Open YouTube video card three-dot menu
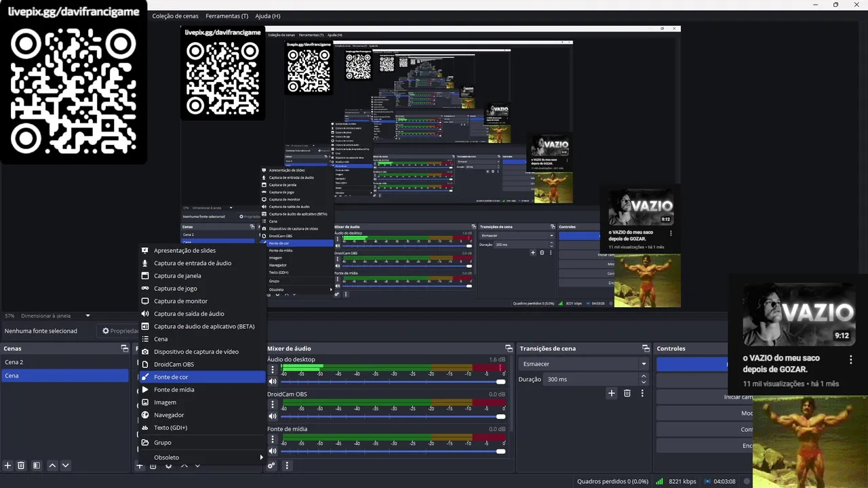Screen dimensions: 868x488 (x=851, y=360)
